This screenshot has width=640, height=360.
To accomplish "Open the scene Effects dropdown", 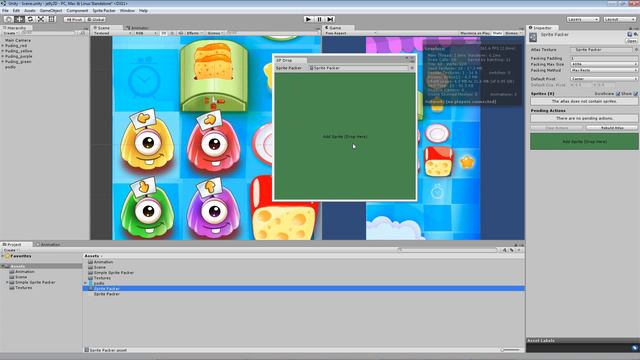I will coord(194,33).
